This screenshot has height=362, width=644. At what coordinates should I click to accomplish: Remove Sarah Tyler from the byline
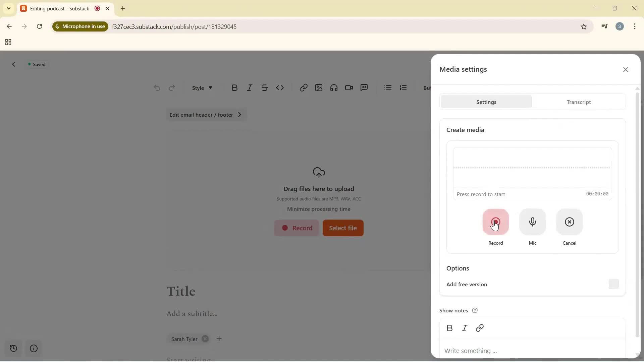point(206,339)
